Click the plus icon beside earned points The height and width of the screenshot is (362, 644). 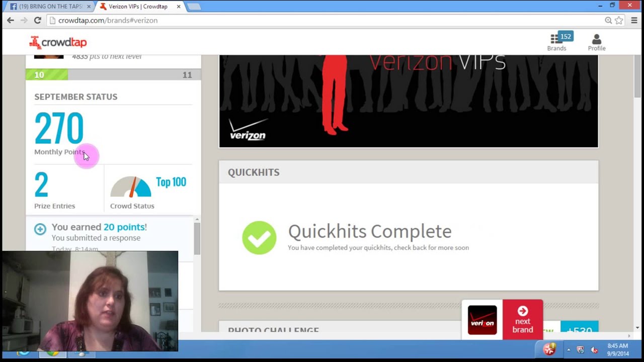pyautogui.click(x=40, y=229)
